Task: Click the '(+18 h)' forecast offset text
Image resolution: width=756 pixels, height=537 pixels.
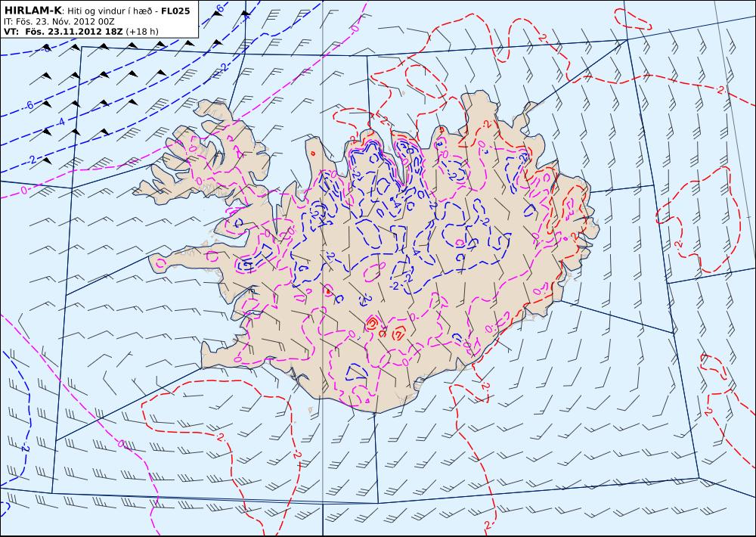Action: [x=142, y=31]
